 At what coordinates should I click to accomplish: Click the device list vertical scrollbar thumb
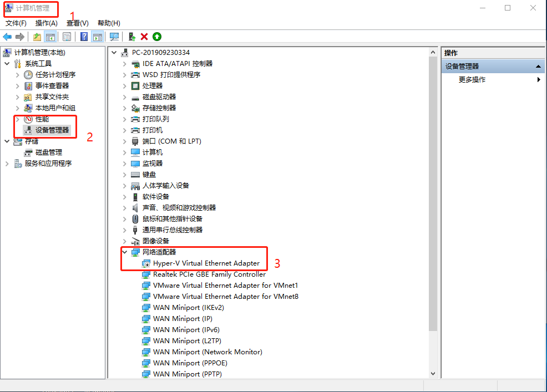433,194
